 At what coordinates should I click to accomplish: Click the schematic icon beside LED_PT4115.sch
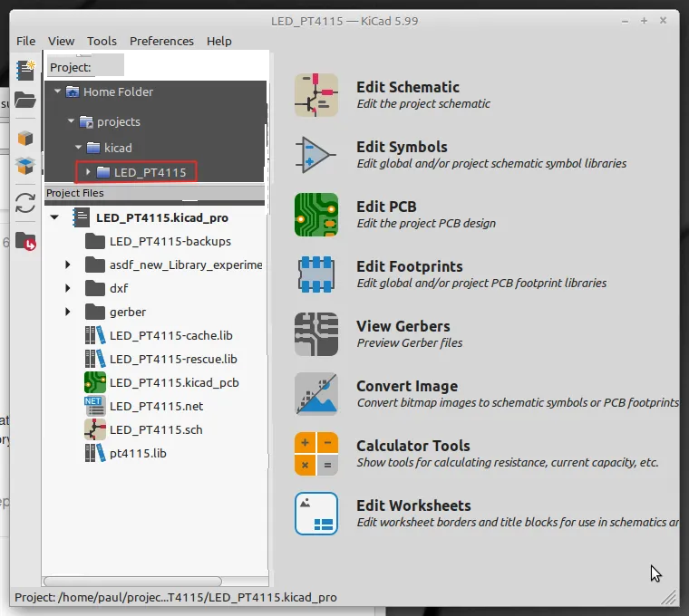[x=95, y=429]
